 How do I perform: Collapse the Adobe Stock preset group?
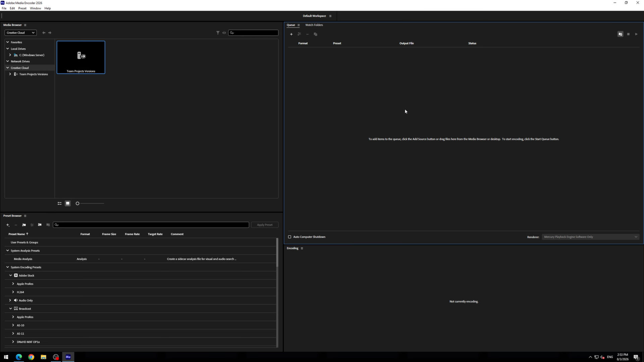11,276
